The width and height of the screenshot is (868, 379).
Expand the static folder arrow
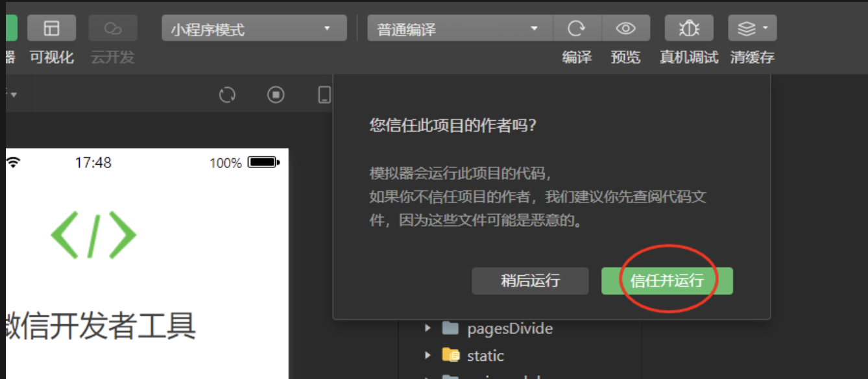click(428, 356)
